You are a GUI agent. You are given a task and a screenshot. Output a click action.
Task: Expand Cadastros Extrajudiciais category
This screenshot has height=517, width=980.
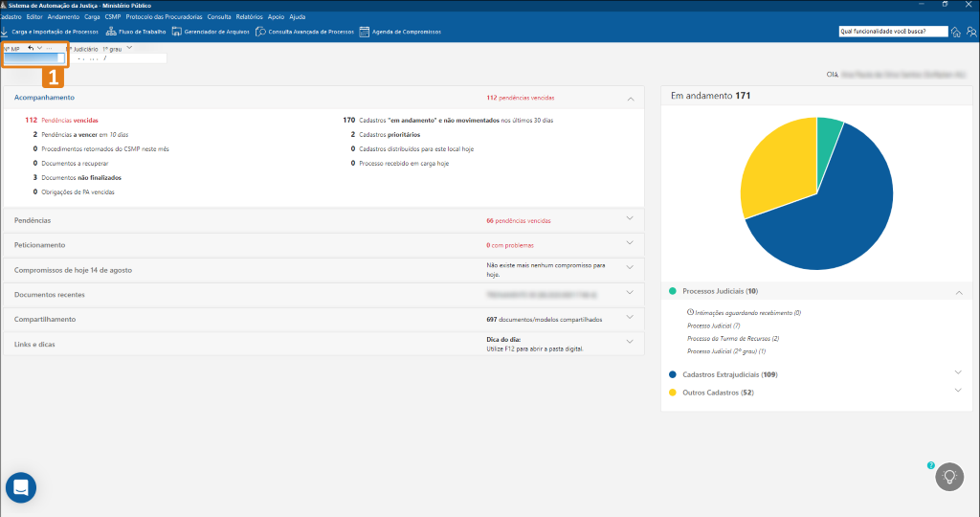[958, 373]
